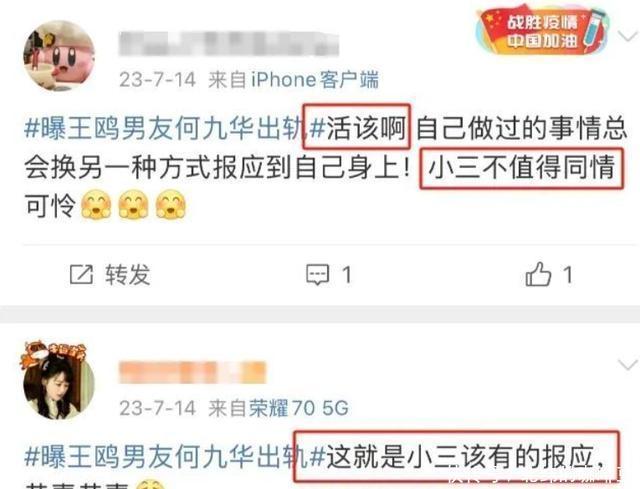Tap the 转发 repost label
The width and height of the screenshot is (640, 489).
pyautogui.click(x=128, y=274)
